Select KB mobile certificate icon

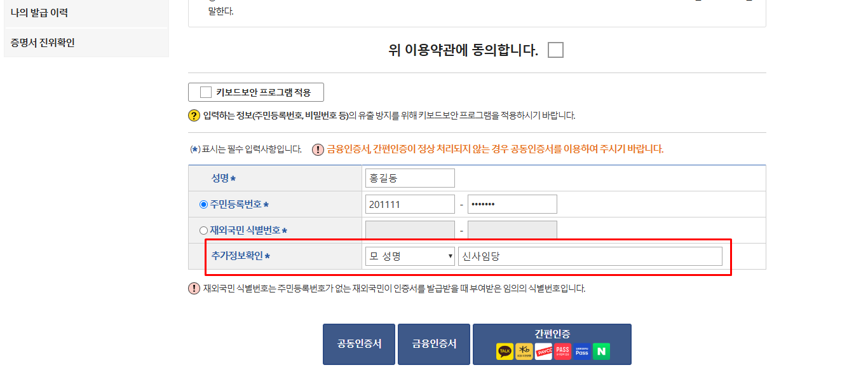(524, 351)
